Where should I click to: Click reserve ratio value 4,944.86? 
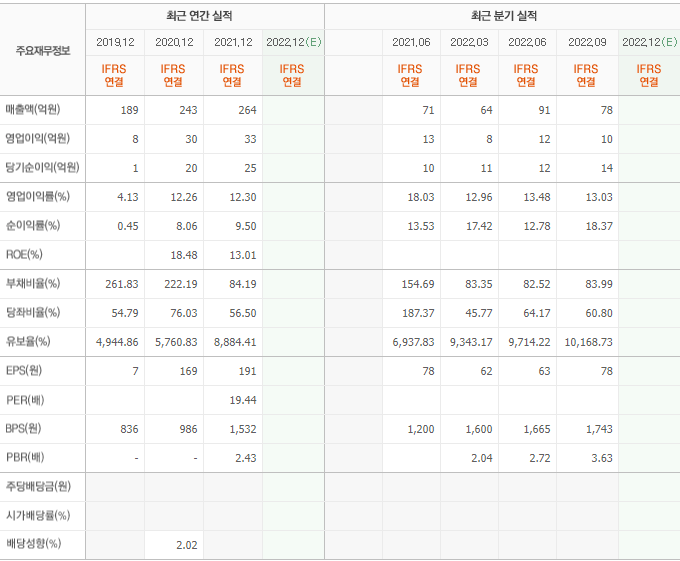(117, 342)
